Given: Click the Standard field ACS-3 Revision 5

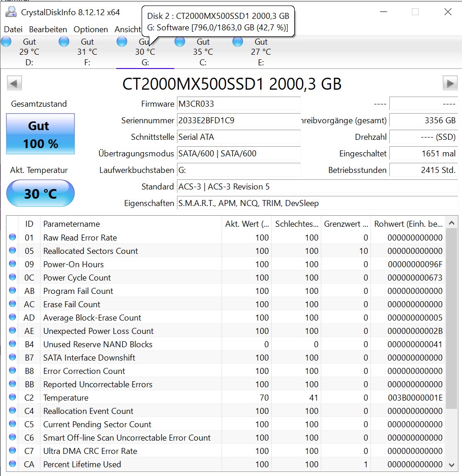Looking at the screenshot, I should 317,187.
